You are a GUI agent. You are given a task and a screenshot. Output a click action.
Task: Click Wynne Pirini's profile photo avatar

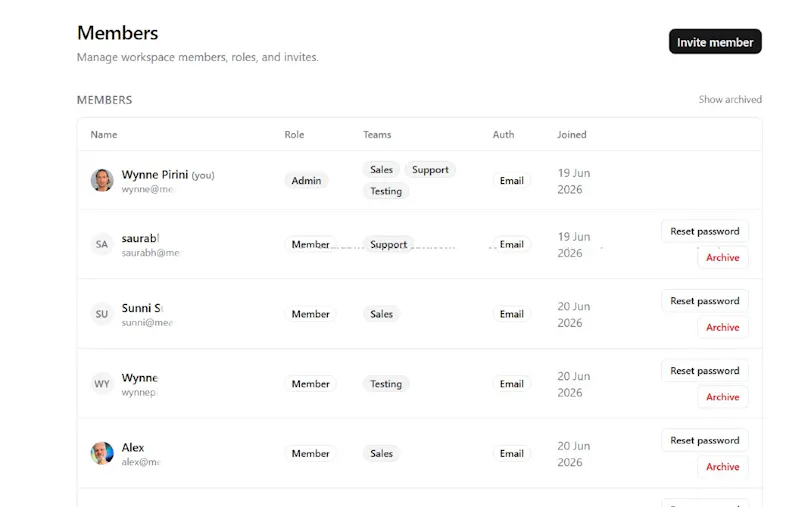102,180
